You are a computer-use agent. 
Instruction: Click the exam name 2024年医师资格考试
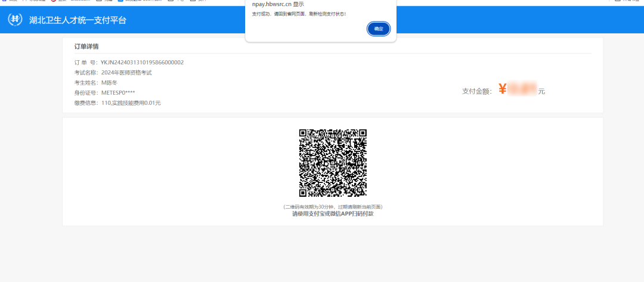pyautogui.click(x=126, y=72)
